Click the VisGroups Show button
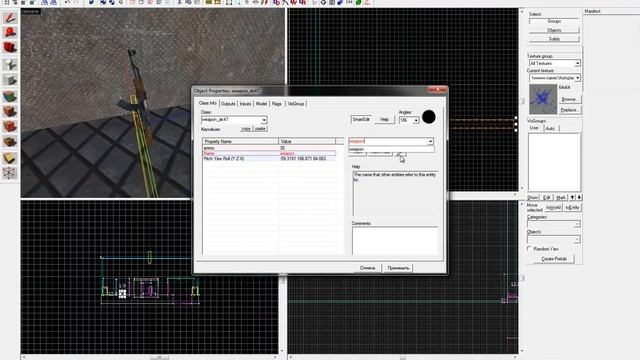Viewport: 640px width, 360px height. click(533, 198)
